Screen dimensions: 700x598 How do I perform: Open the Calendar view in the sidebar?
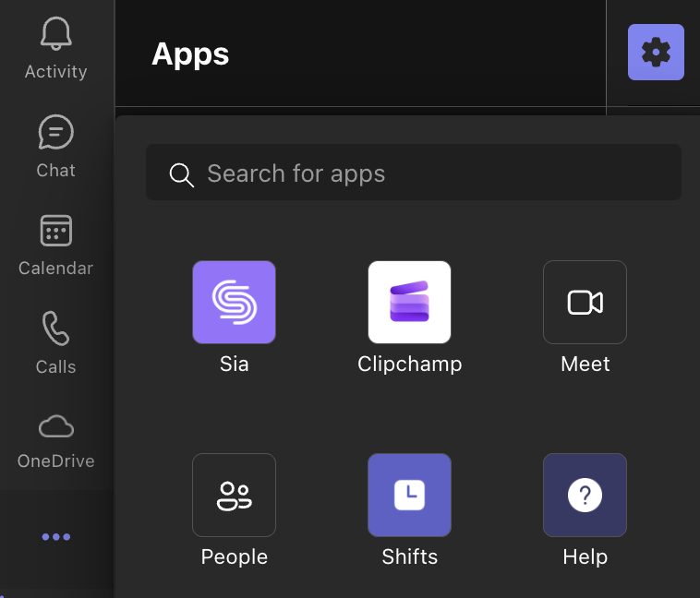(x=55, y=245)
